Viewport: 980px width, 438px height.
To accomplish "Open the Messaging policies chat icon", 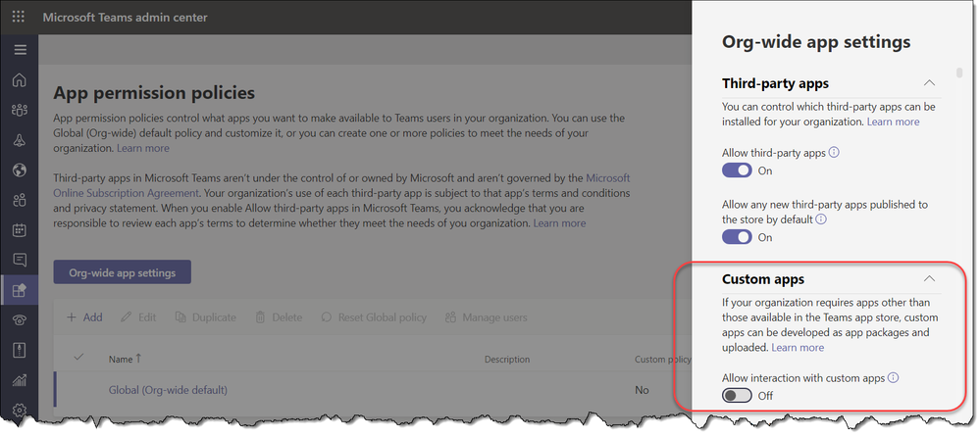I will click(x=20, y=260).
